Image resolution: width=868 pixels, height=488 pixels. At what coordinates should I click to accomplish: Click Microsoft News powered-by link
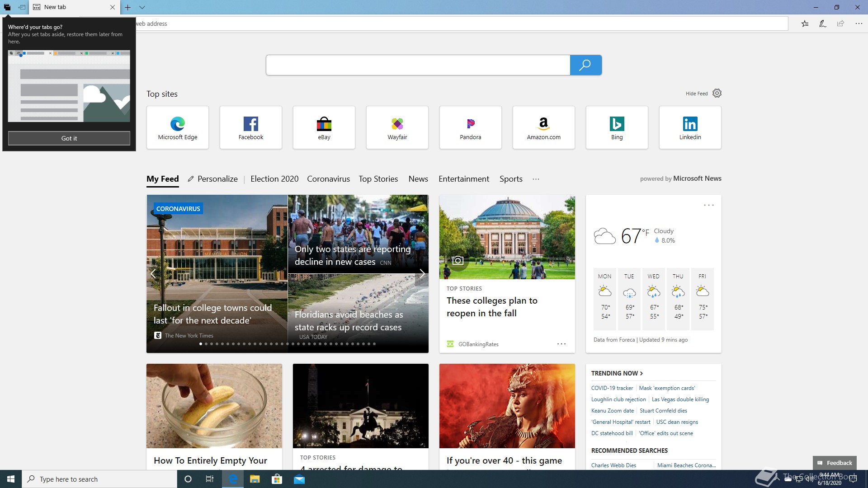tap(697, 178)
